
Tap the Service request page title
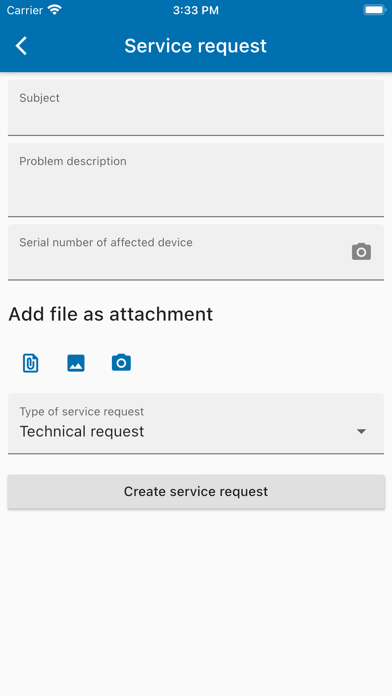click(x=195, y=46)
